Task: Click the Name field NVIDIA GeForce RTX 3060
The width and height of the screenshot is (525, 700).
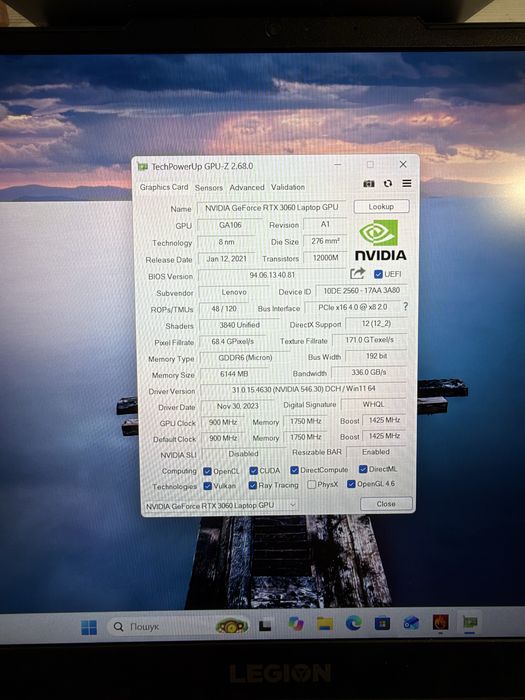Action: [271, 208]
